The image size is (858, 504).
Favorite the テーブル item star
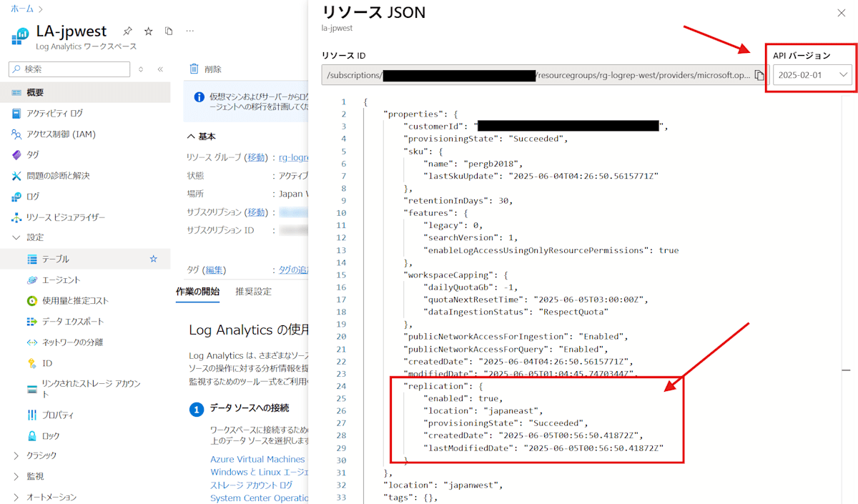[x=153, y=259]
